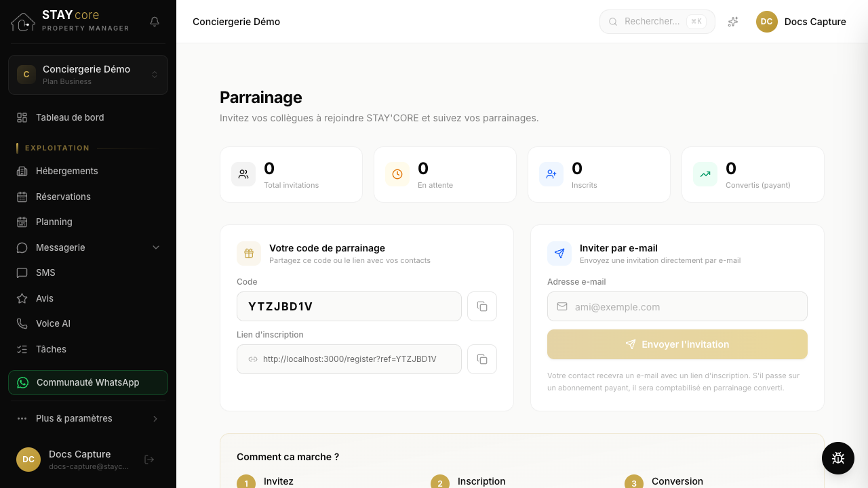Open the notifications bell

155,22
